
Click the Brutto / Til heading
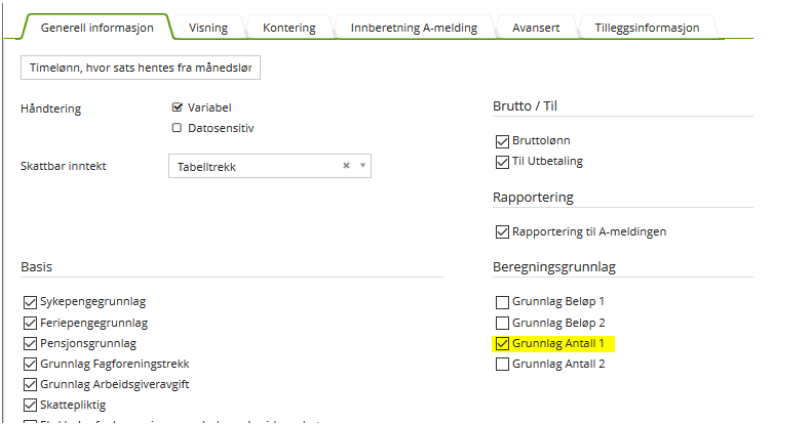[x=525, y=106]
